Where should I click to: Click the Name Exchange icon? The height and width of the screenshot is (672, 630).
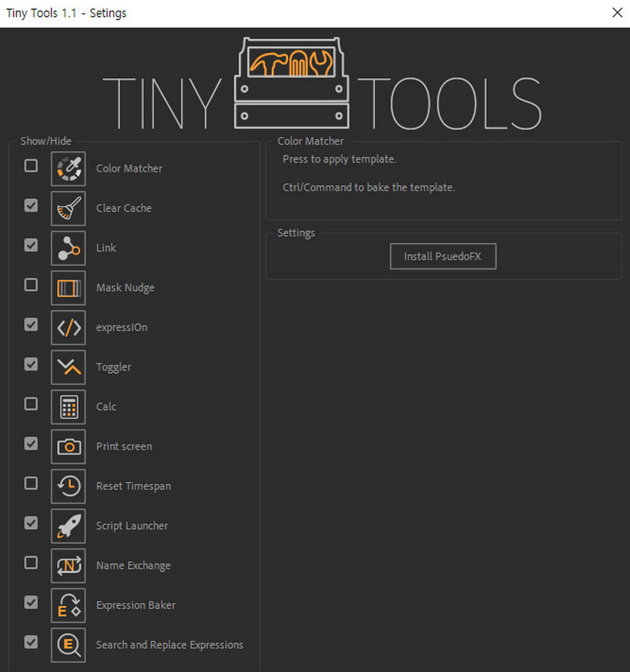pyautogui.click(x=68, y=566)
